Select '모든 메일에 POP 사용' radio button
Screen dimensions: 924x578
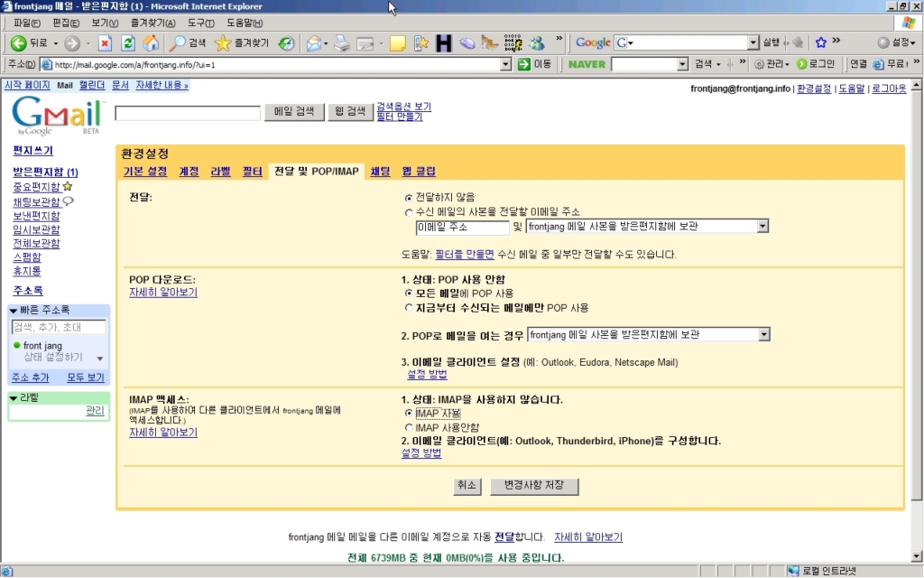click(409, 294)
